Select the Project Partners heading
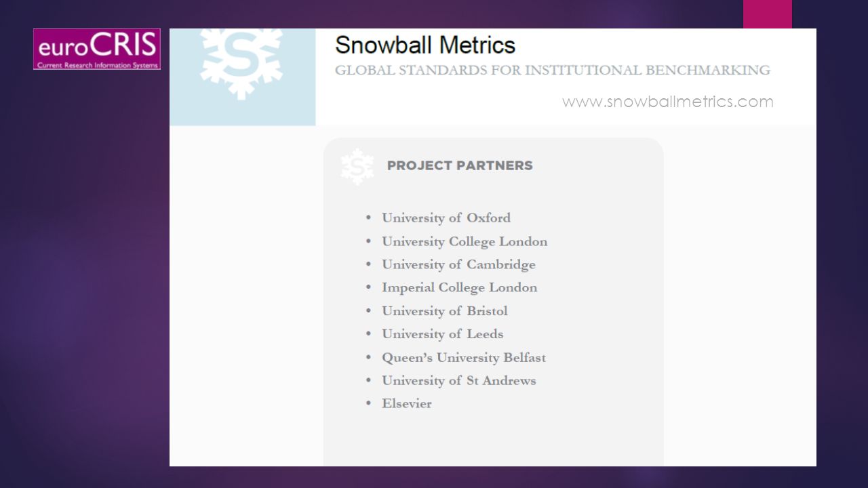This screenshot has width=868, height=488. (x=460, y=165)
